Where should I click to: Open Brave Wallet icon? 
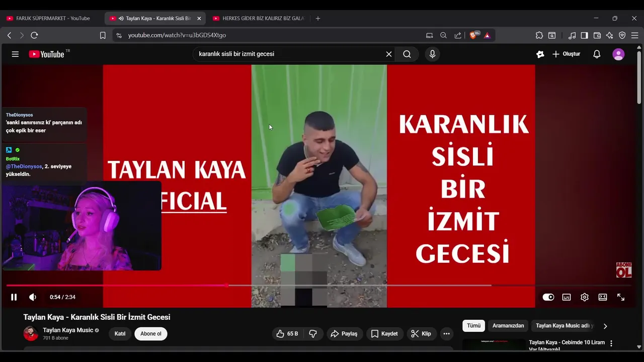tap(597, 35)
